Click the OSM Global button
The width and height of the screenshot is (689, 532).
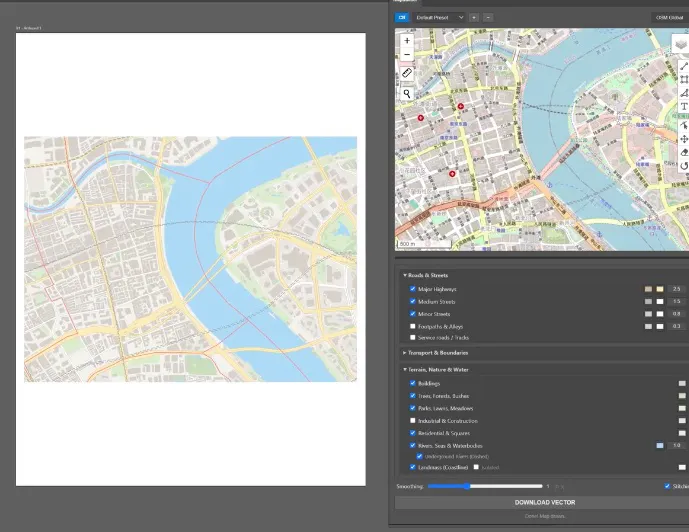(x=670, y=18)
